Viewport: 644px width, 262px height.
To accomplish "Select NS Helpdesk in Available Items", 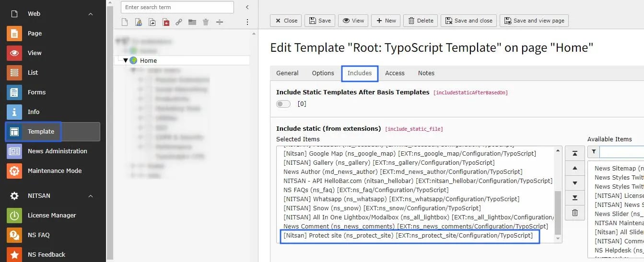I will [619, 251].
